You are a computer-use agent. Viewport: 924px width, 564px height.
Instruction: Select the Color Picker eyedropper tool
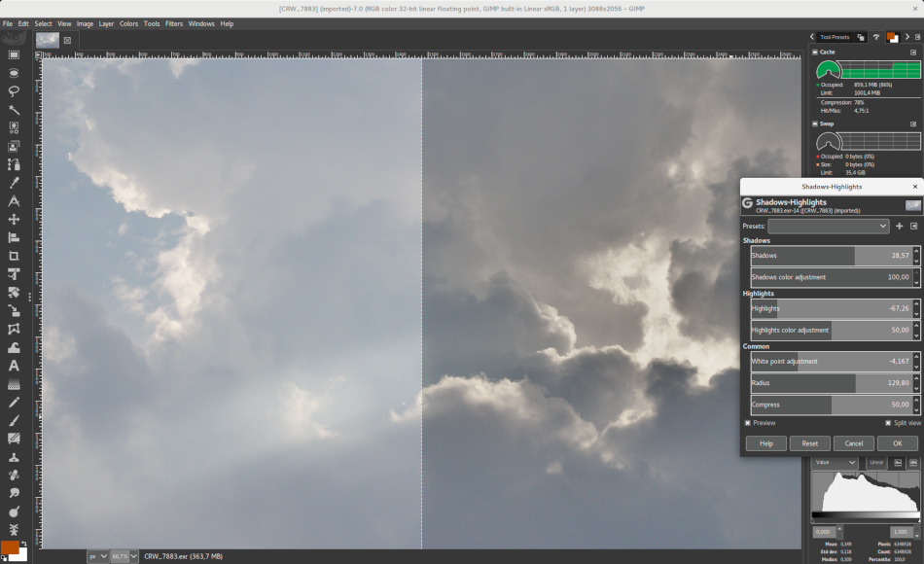[15, 182]
